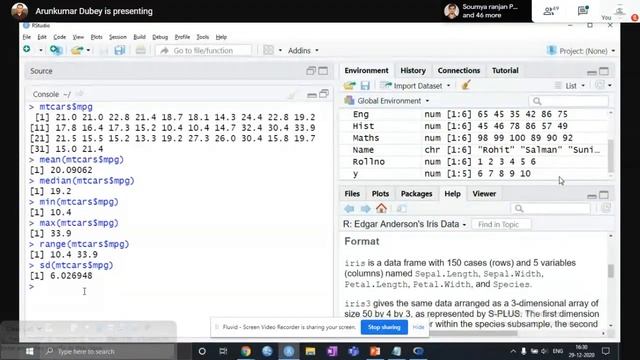The height and width of the screenshot is (360, 640).
Task: Click the Environment search field
Action: click(x=569, y=101)
